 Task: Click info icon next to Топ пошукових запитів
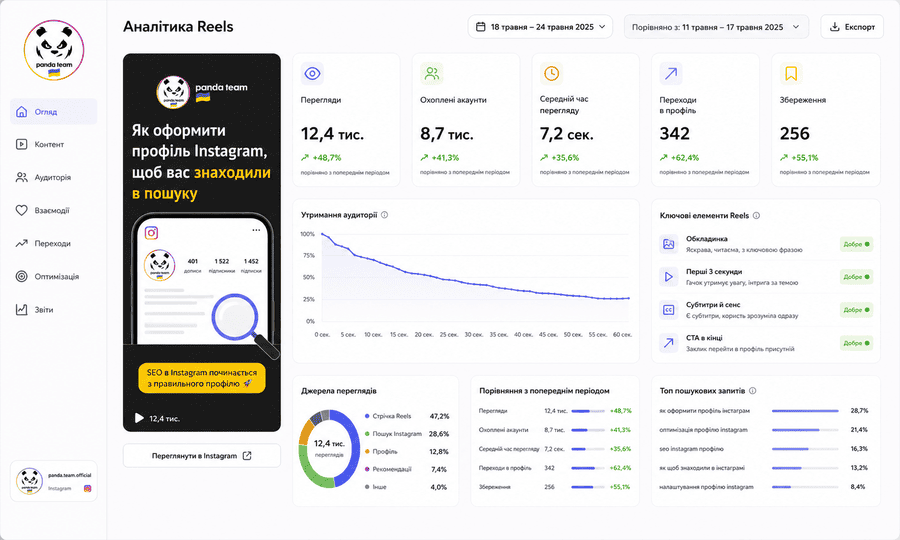click(752, 391)
